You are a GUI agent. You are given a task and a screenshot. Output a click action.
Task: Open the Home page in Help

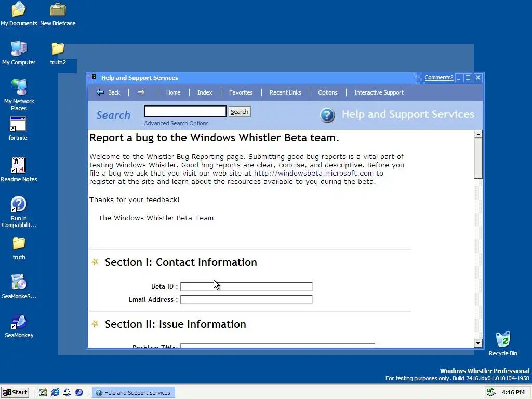[x=173, y=92]
